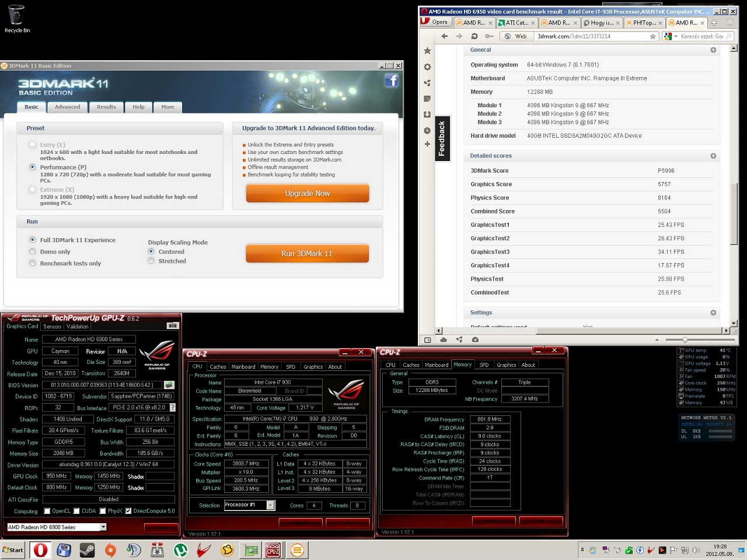Click the Opera Turbo gauge icon in status bar
747x560 pixels.
tap(475, 339)
